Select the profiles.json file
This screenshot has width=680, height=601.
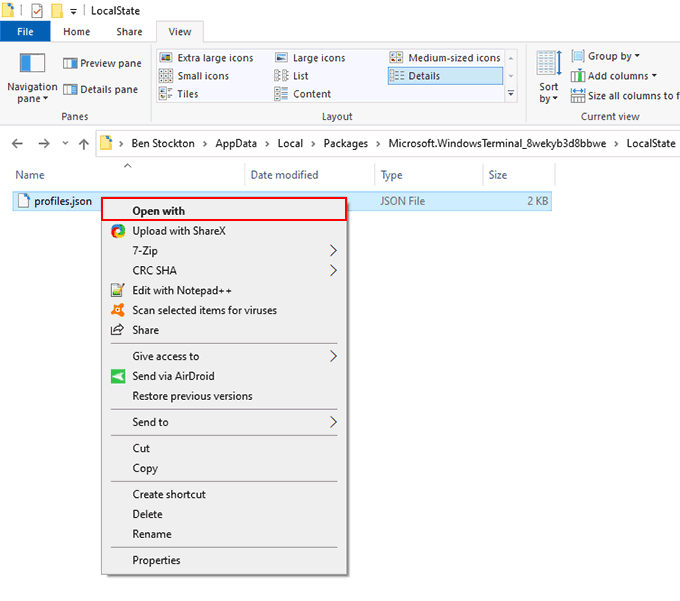pos(62,201)
